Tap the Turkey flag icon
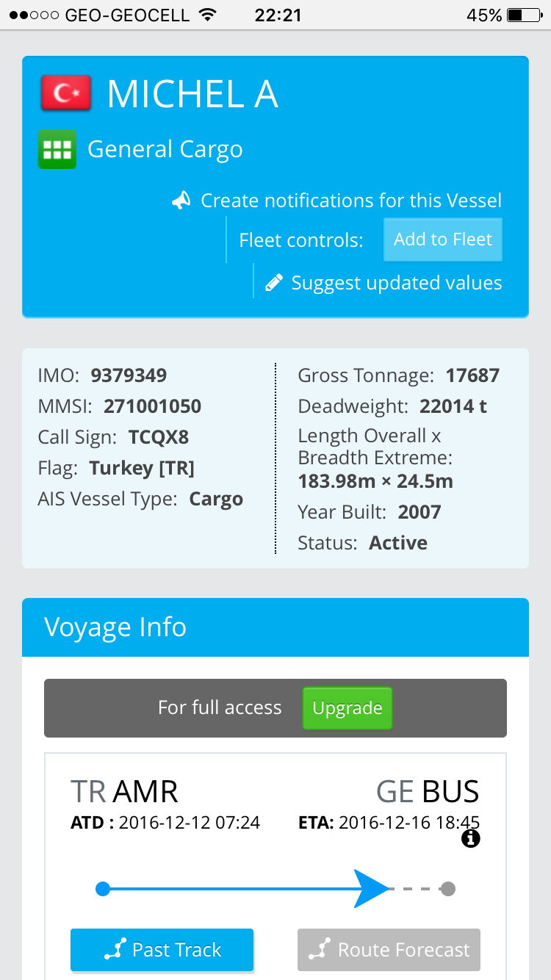The image size is (551, 980). coord(66,93)
